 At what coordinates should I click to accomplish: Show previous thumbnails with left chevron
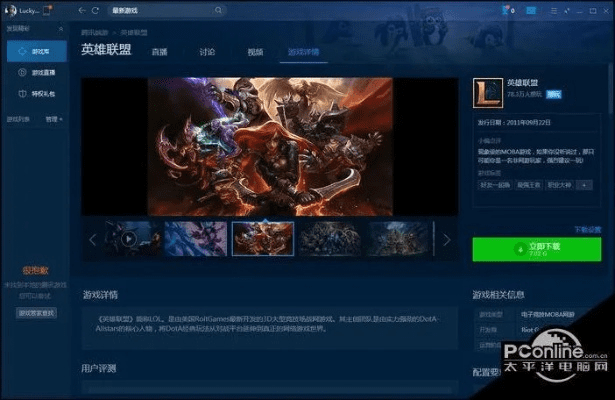(x=93, y=240)
